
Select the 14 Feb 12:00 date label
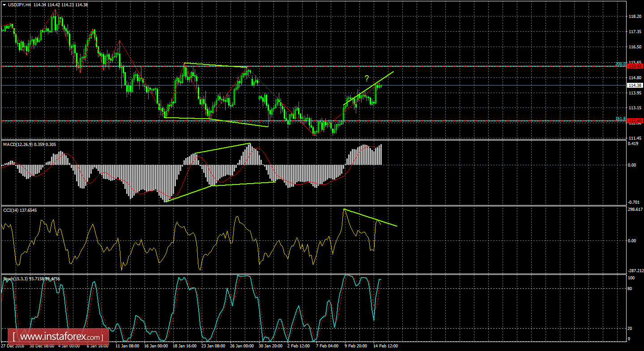coord(386,346)
